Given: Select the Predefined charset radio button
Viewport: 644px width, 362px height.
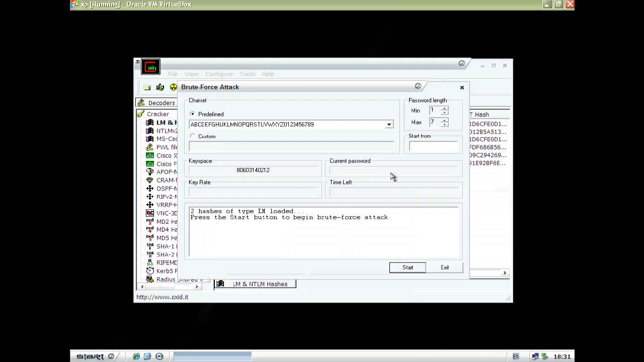Looking at the screenshot, I should 193,114.
